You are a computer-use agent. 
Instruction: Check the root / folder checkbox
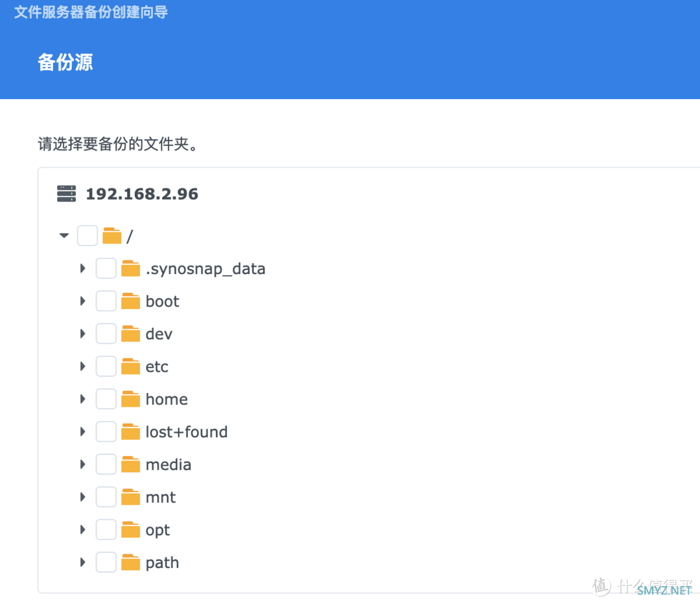coord(87,236)
